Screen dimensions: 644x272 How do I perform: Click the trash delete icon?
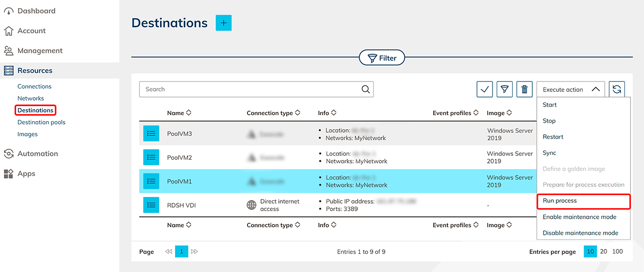[x=524, y=89]
